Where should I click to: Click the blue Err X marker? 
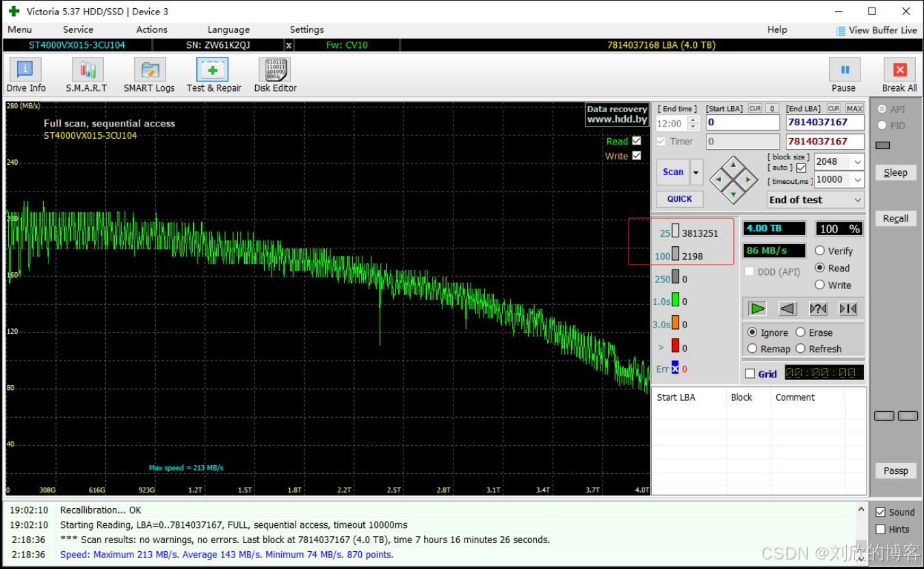click(675, 369)
